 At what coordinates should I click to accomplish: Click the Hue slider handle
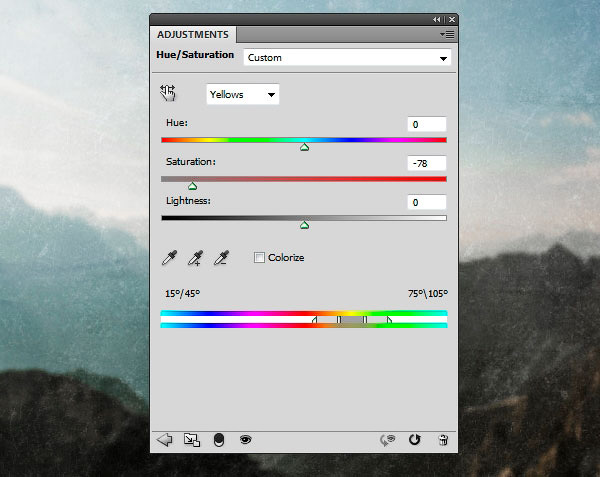[304, 147]
